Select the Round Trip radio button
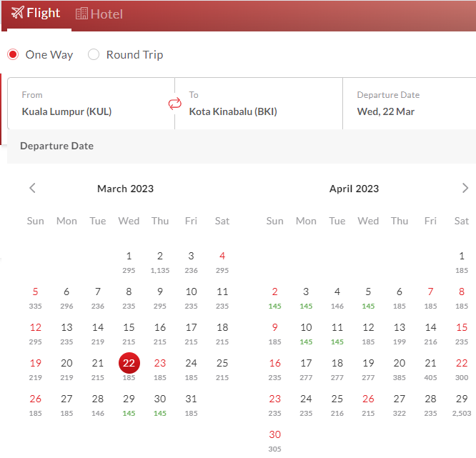The height and width of the screenshot is (458, 476). (x=94, y=55)
